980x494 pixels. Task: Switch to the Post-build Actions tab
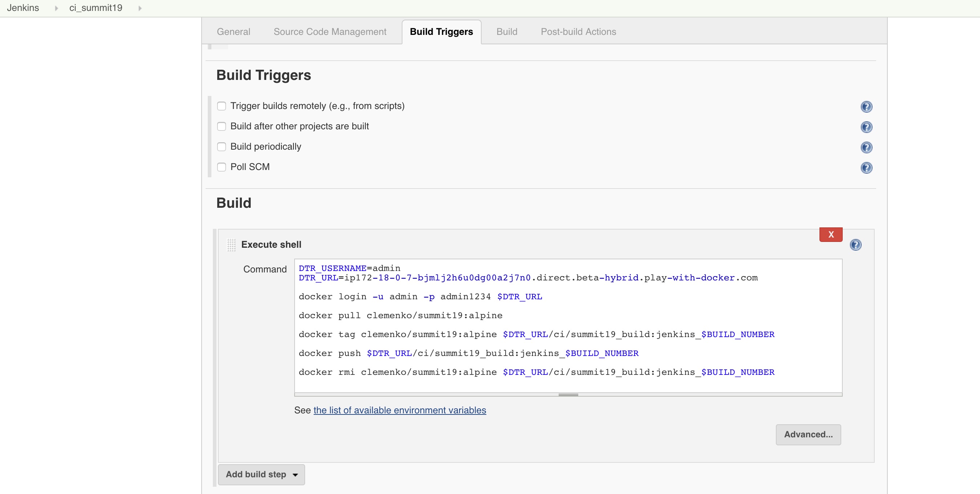[578, 32]
